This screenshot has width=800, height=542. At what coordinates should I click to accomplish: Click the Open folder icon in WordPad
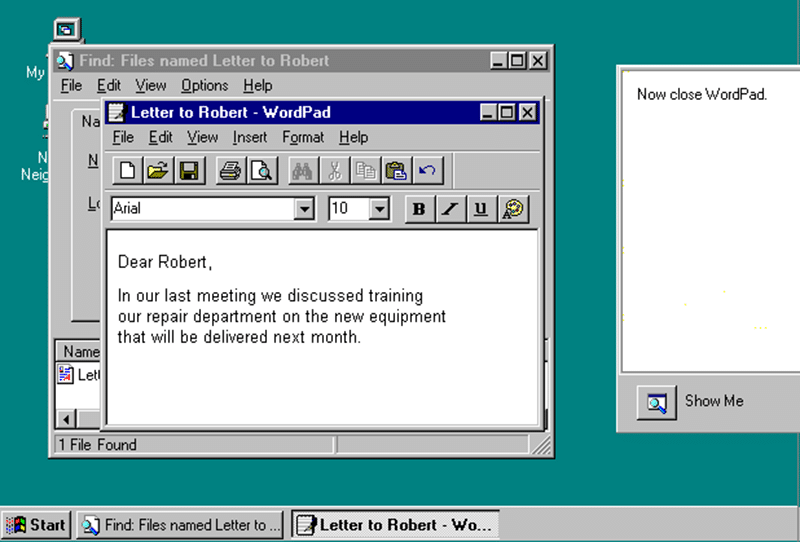[158, 170]
